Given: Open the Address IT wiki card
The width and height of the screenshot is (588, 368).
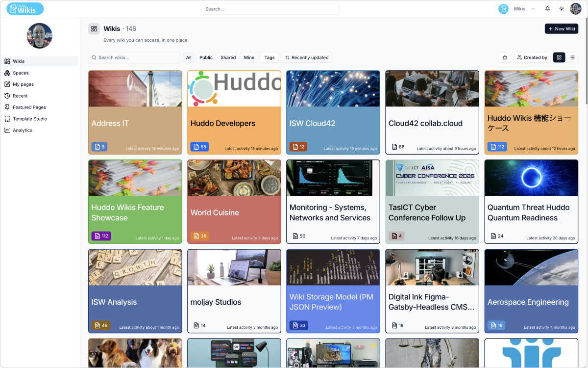Looking at the screenshot, I should 135,112.
